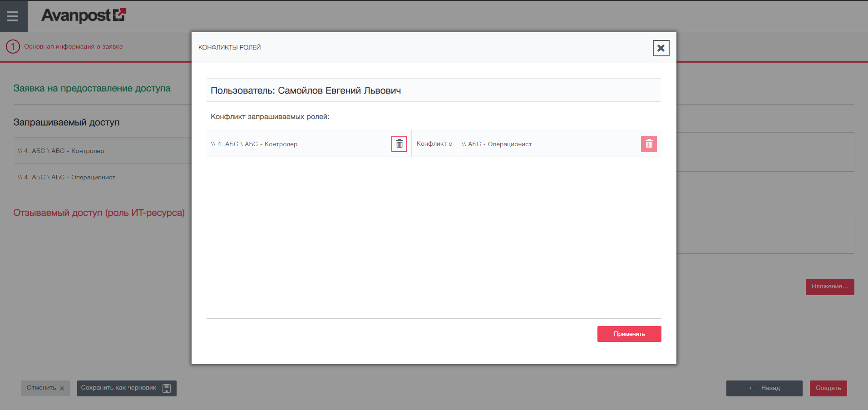This screenshot has width=868, height=410.
Task: Click the Avanpost logo
Action: click(x=84, y=15)
